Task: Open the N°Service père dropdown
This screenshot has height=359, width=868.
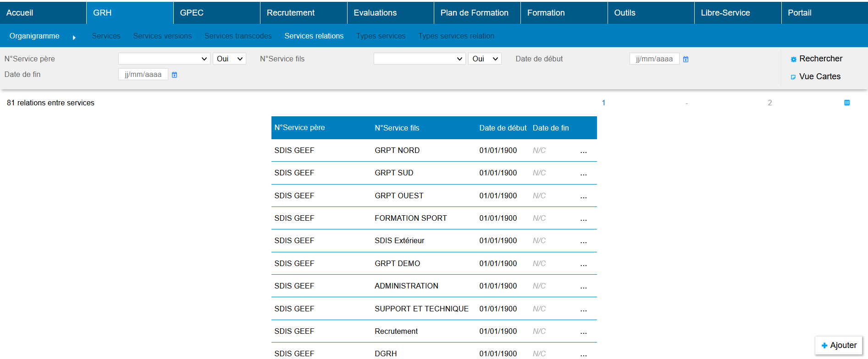Action: [164, 59]
